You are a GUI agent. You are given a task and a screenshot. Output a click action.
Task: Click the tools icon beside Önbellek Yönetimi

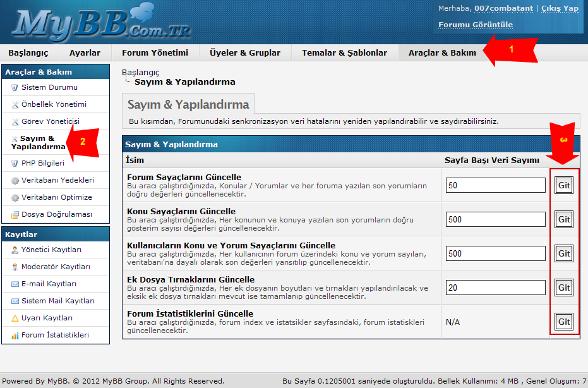15,105
